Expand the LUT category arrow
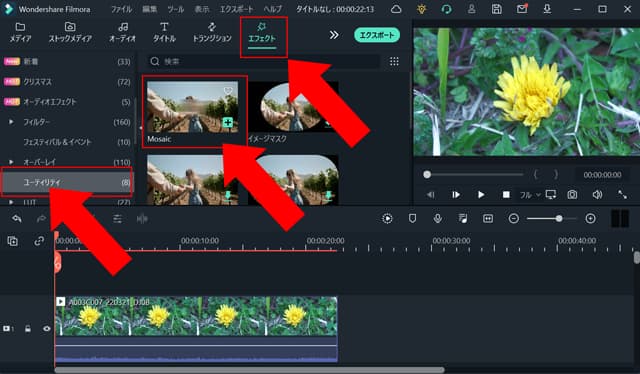 (x=11, y=202)
